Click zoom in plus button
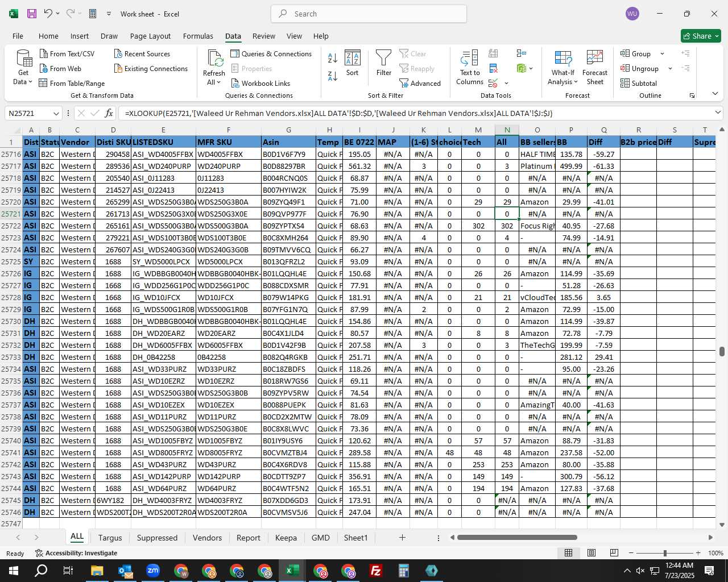Screen dimensions: 728x582 coord(698,553)
